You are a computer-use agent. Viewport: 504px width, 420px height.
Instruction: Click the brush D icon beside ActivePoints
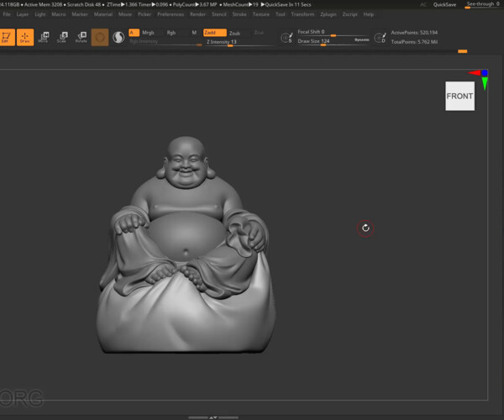pyautogui.click(x=381, y=38)
